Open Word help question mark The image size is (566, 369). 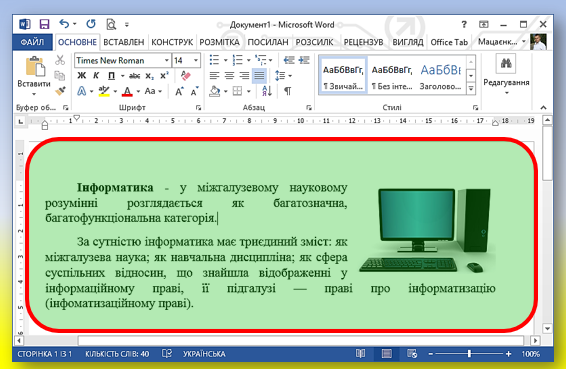tap(464, 24)
